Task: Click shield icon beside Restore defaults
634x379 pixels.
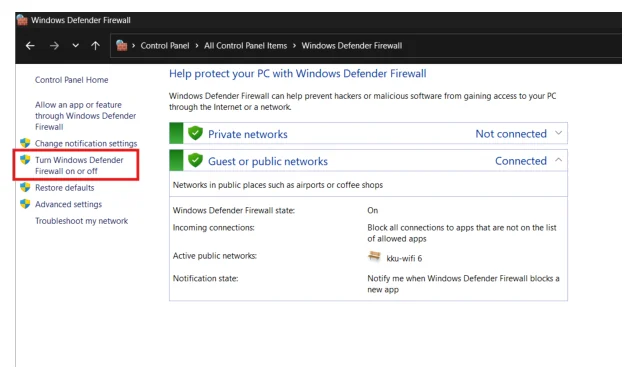Action: tap(25, 187)
